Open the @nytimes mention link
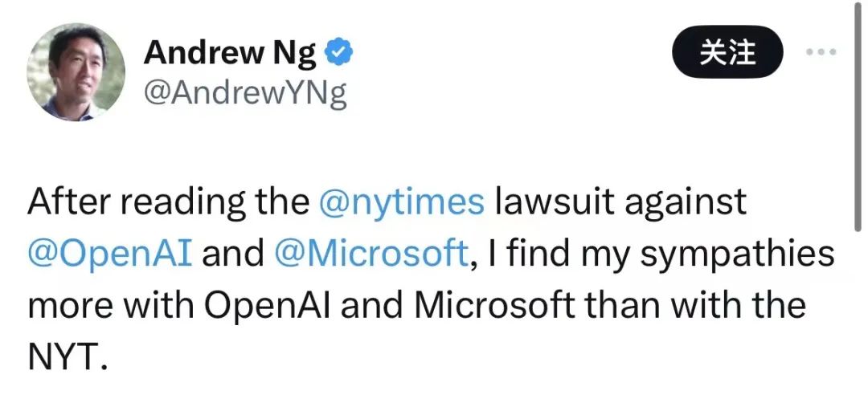868x411 pixels. pyautogui.click(x=402, y=203)
